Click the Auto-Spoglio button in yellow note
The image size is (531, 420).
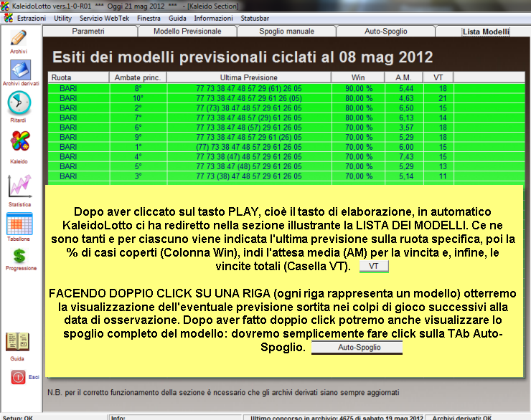click(x=357, y=348)
